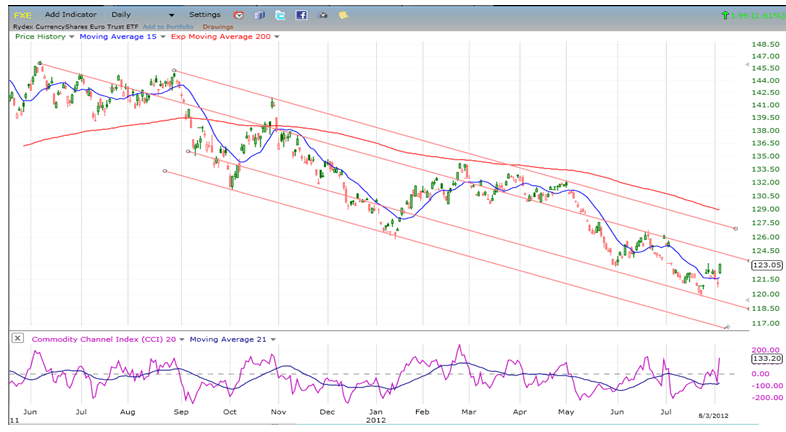Screen dimensions: 786x432
Task: Click the camera snapshot icon
Action: point(323,16)
